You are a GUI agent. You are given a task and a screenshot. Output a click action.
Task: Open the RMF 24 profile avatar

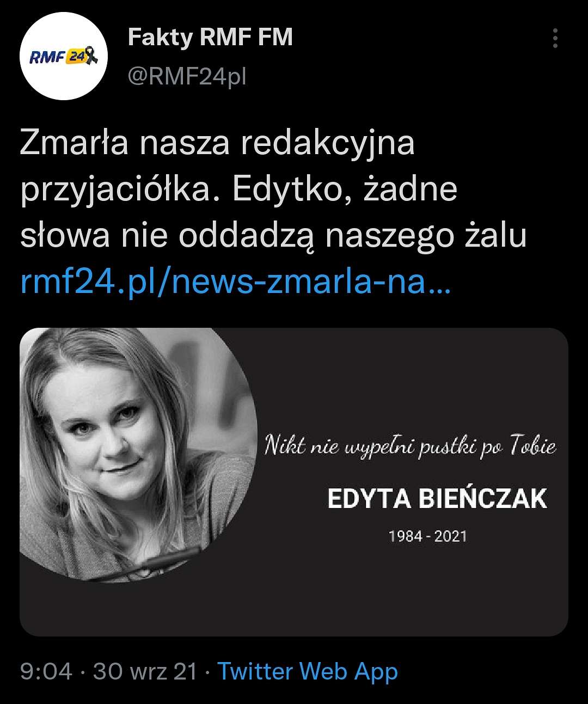click(64, 57)
